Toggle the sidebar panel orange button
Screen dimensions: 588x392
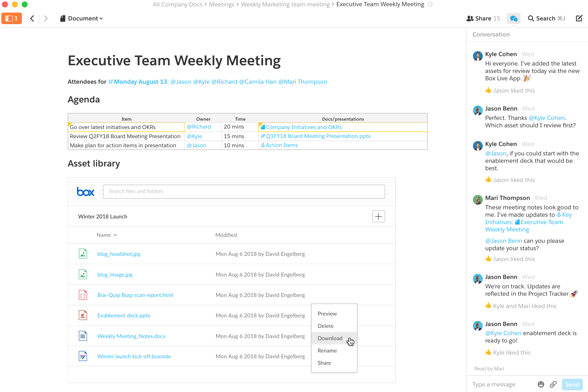coord(12,18)
